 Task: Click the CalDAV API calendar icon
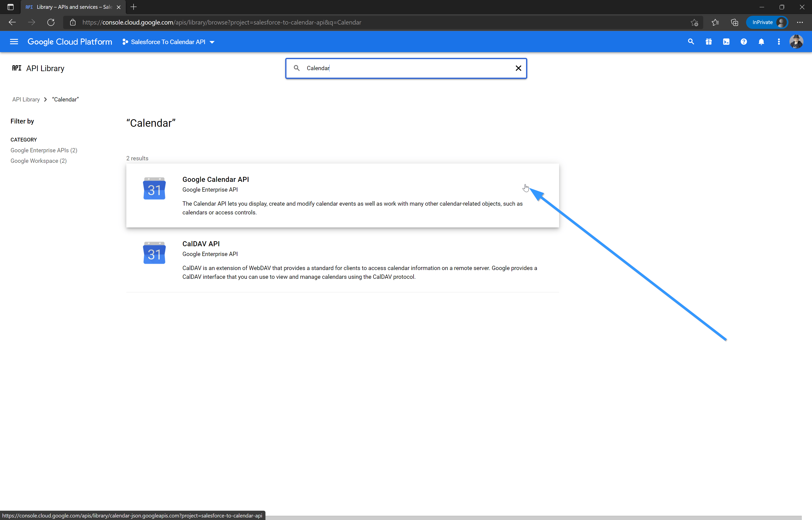point(154,253)
